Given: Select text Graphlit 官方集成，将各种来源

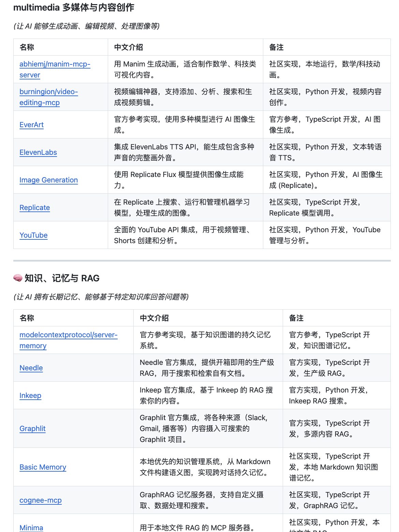Looking at the screenshot, I should tap(204, 429).
